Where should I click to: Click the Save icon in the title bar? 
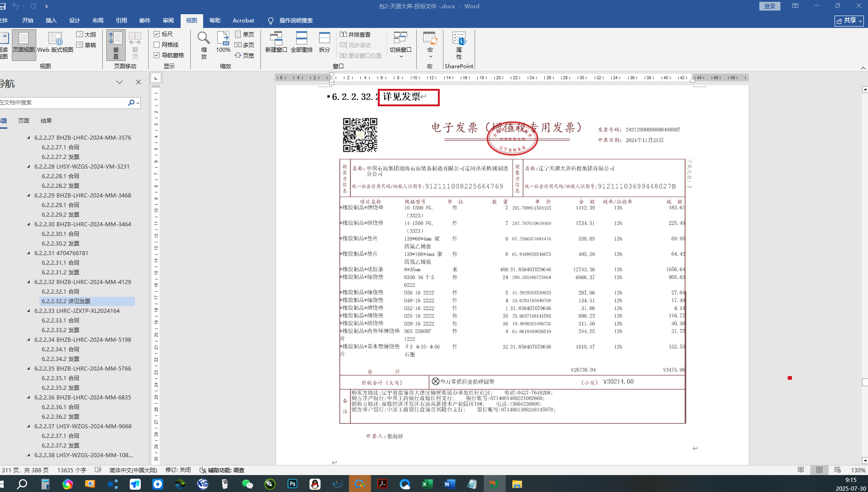[3, 6]
